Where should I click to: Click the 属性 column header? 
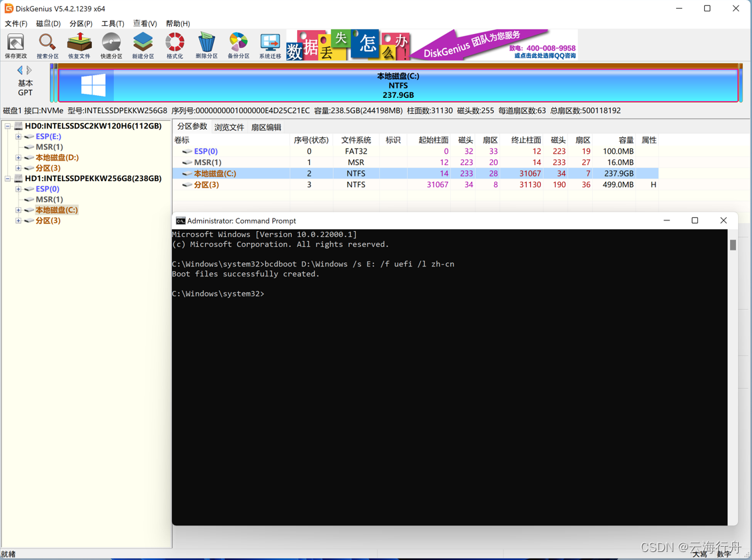[x=649, y=140]
